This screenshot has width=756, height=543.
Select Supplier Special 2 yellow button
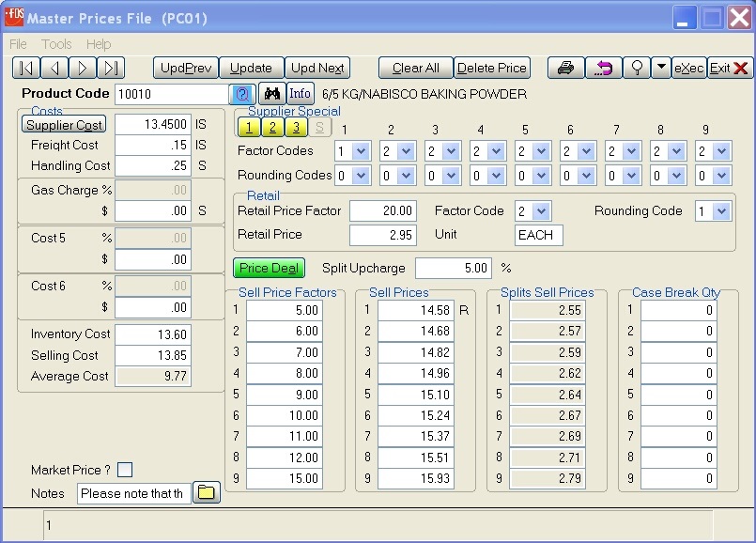[272, 128]
